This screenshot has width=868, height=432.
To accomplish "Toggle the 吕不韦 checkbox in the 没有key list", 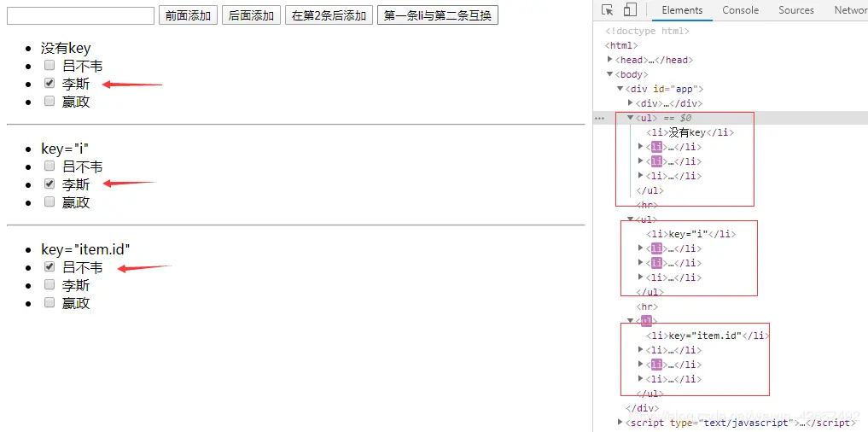I will click(x=50, y=66).
